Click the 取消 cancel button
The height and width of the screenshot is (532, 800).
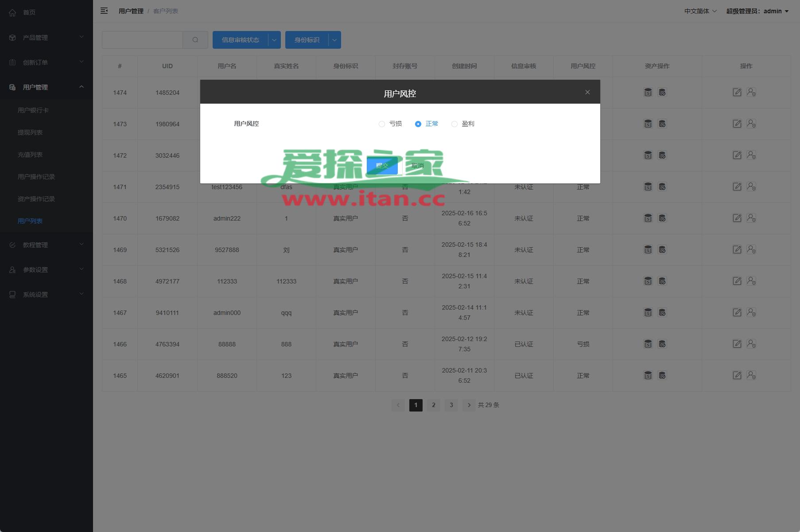[417, 166]
